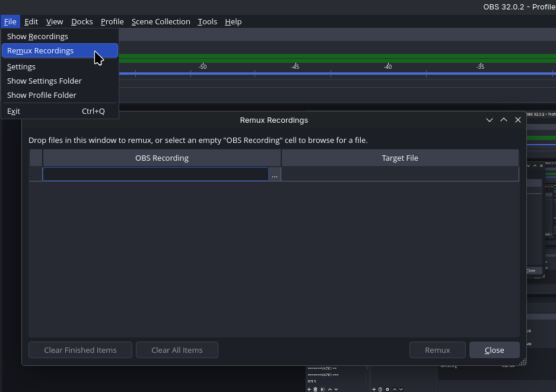Open source properties gear icon
Viewport: 556px width, 392px height.
click(387, 389)
